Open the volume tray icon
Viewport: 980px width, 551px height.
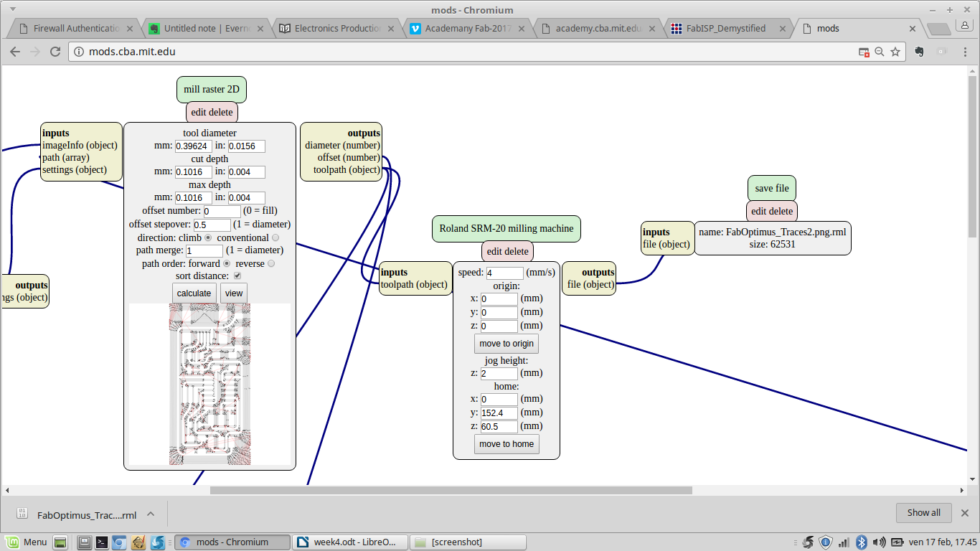(x=880, y=542)
